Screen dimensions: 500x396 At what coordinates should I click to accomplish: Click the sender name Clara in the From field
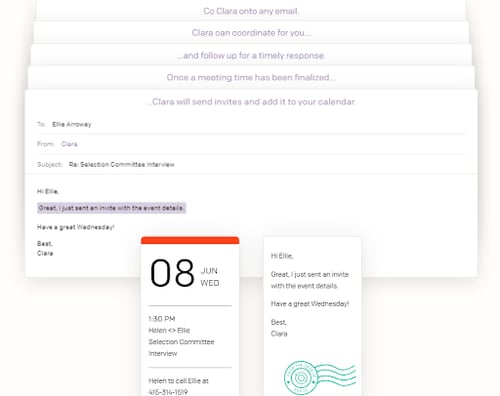69,144
